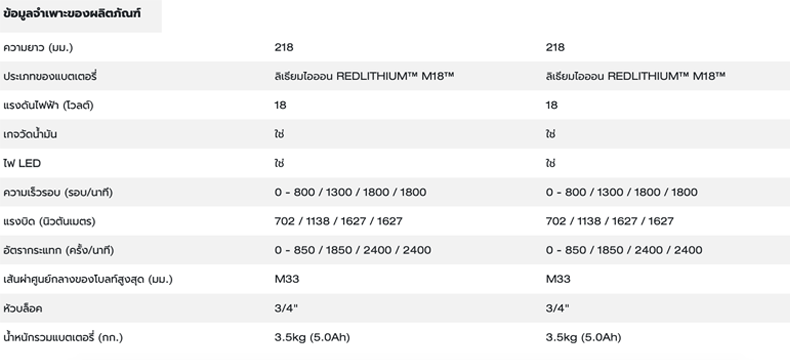Click first column 3.5kg (5.0Ah) weight value
The width and height of the screenshot is (790, 360).
tap(312, 337)
